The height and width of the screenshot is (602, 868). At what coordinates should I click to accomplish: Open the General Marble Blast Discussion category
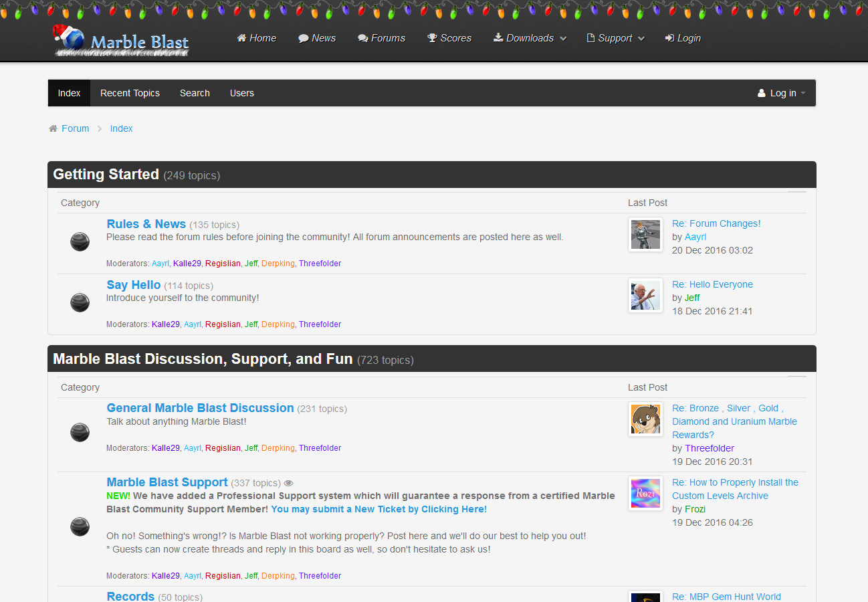200,408
